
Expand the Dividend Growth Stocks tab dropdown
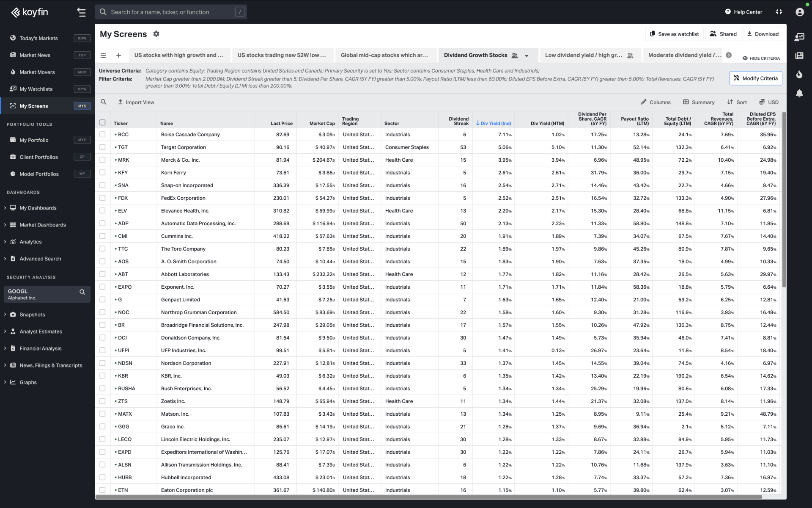[527, 55]
